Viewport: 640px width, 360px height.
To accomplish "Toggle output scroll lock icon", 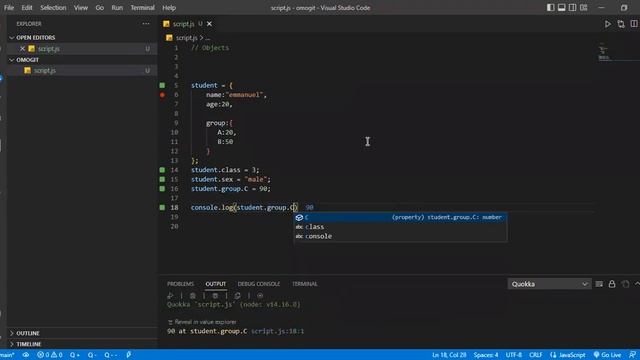I will (612, 284).
